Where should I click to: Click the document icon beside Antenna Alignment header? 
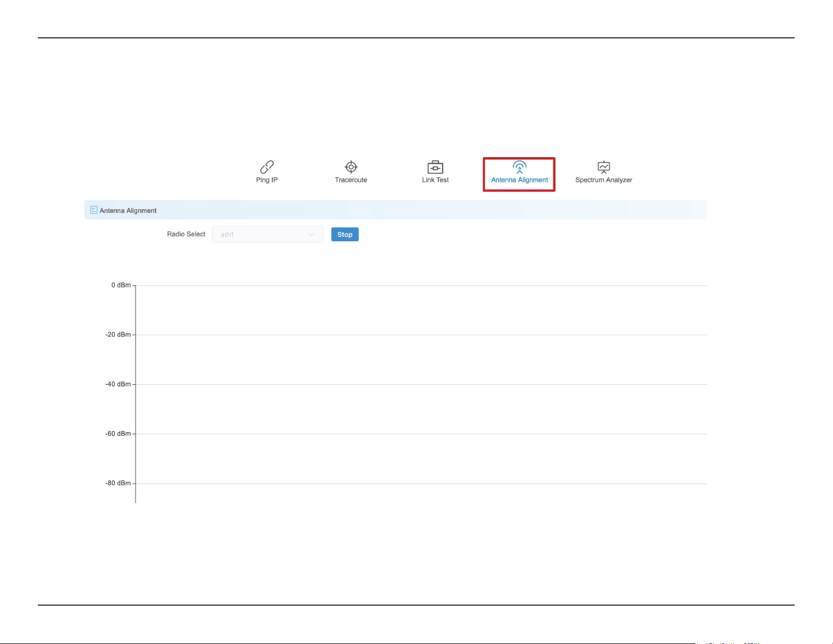pyautogui.click(x=94, y=210)
